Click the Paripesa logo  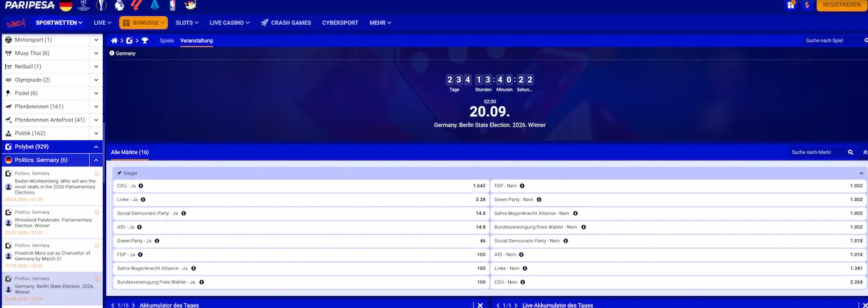point(29,5)
